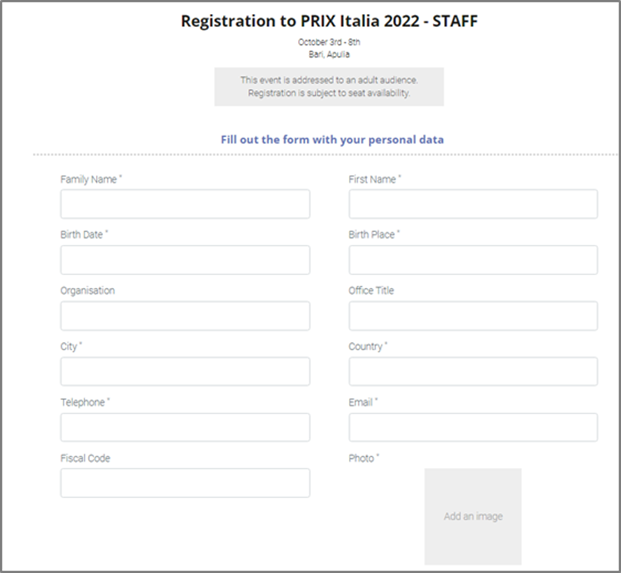The height and width of the screenshot is (573, 621).
Task: Click the 'Email' field label
Action: pyautogui.click(x=361, y=402)
